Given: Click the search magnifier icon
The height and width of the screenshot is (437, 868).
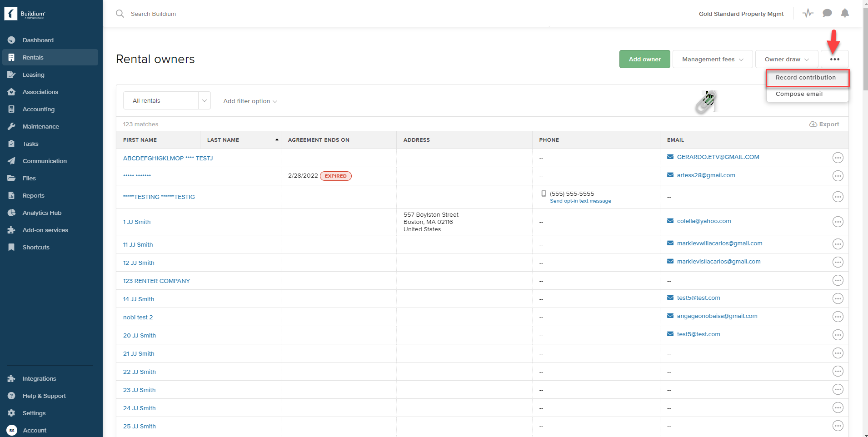Looking at the screenshot, I should (x=120, y=14).
